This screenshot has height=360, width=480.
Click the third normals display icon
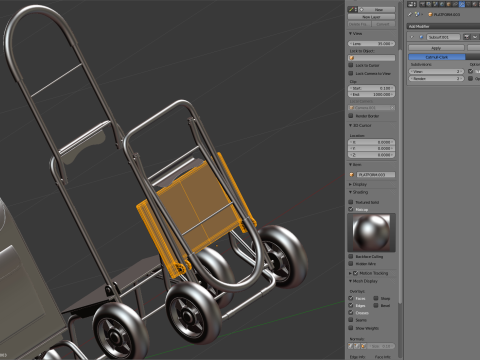click(x=363, y=346)
